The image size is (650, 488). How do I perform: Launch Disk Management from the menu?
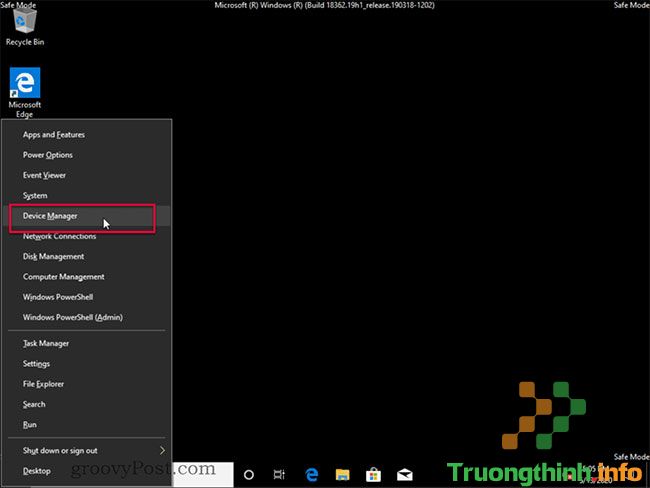87,257
